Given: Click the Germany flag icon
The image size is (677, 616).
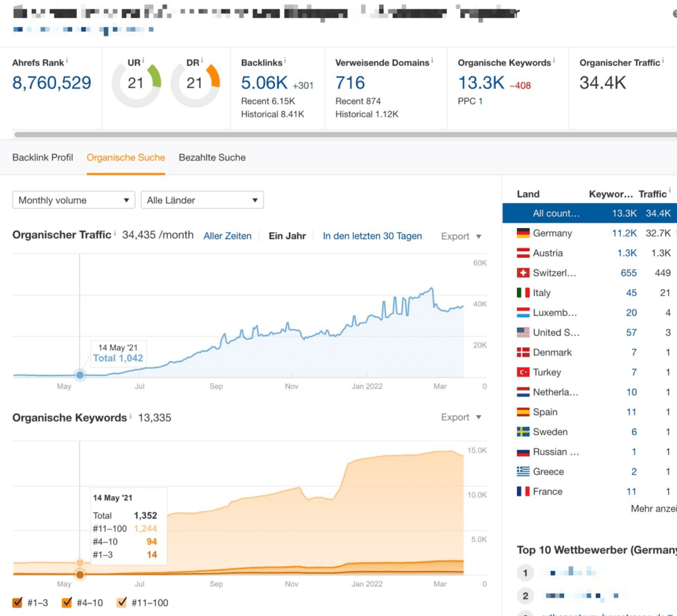Looking at the screenshot, I should click(523, 233).
